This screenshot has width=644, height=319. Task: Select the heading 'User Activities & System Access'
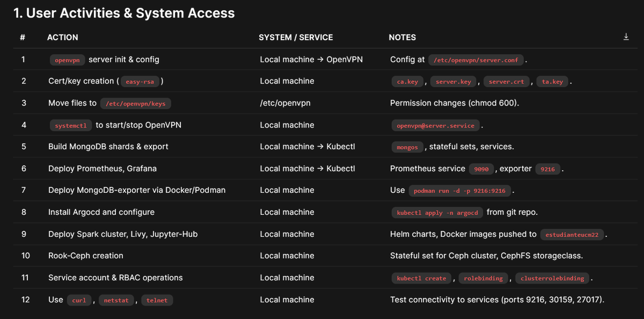(124, 13)
